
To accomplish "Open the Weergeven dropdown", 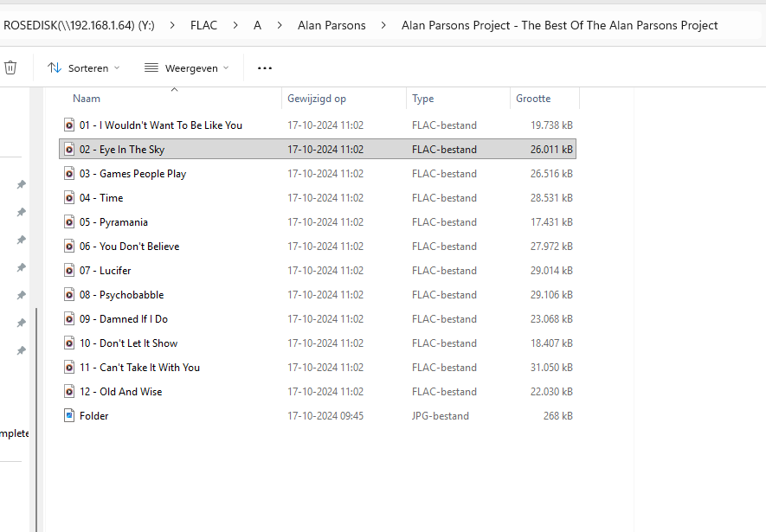I will 187,67.
